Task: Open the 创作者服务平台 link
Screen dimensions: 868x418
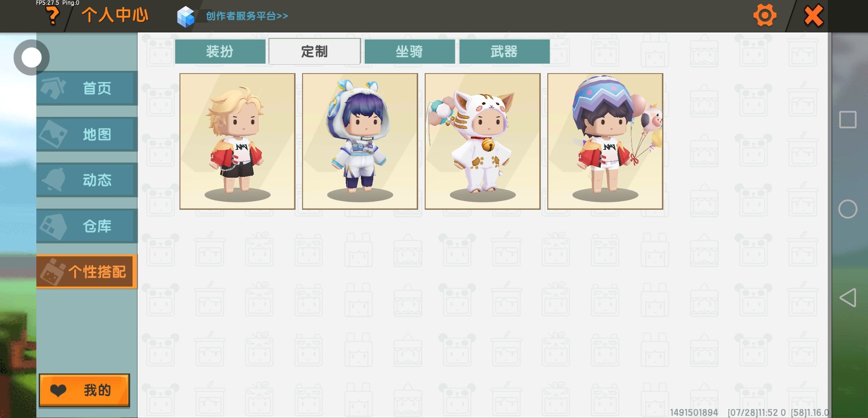Action: click(247, 16)
